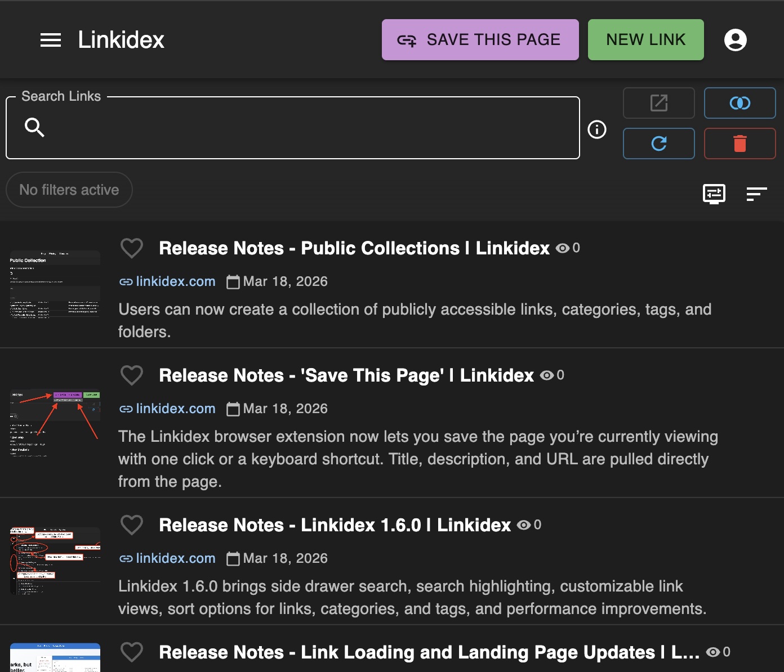Click the Mar 18 calendar icon on Public Collections

coord(233,281)
